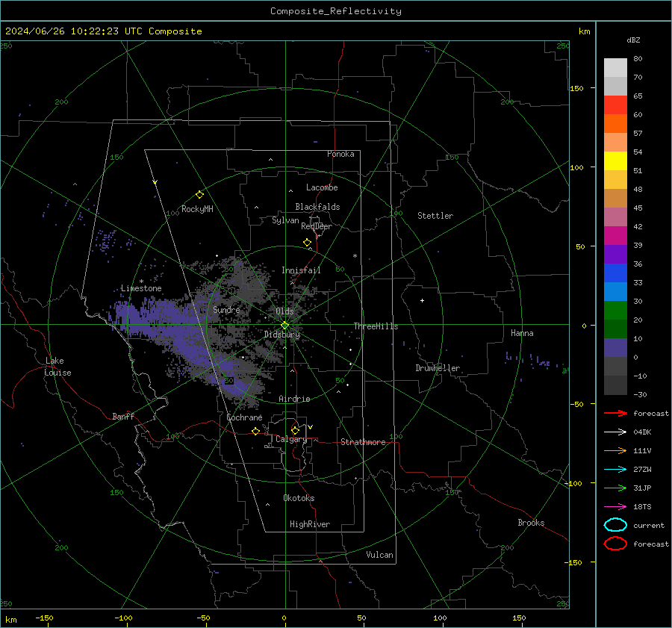Screen dimensions: 672x628
Task: Click the 18TS legend label
Action: click(x=642, y=507)
